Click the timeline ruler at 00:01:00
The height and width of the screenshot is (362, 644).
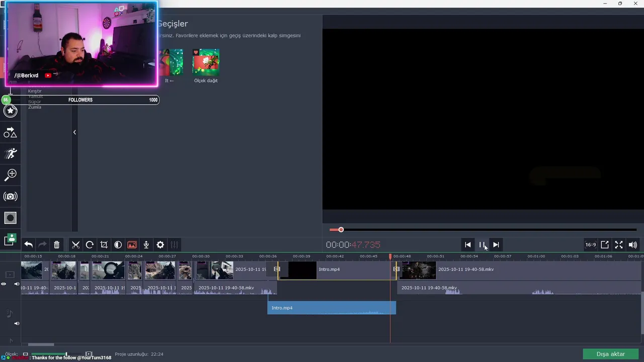pyautogui.click(x=536, y=256)
